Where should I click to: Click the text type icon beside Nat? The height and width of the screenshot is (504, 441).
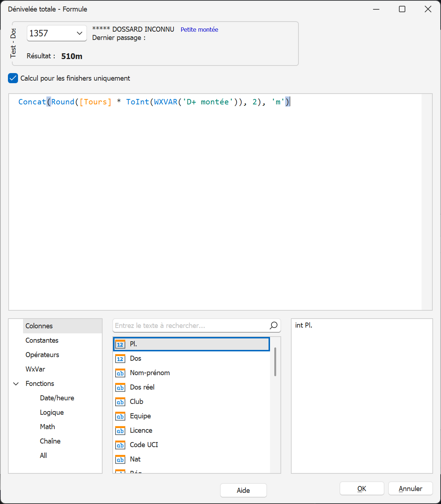coord(120,459)
